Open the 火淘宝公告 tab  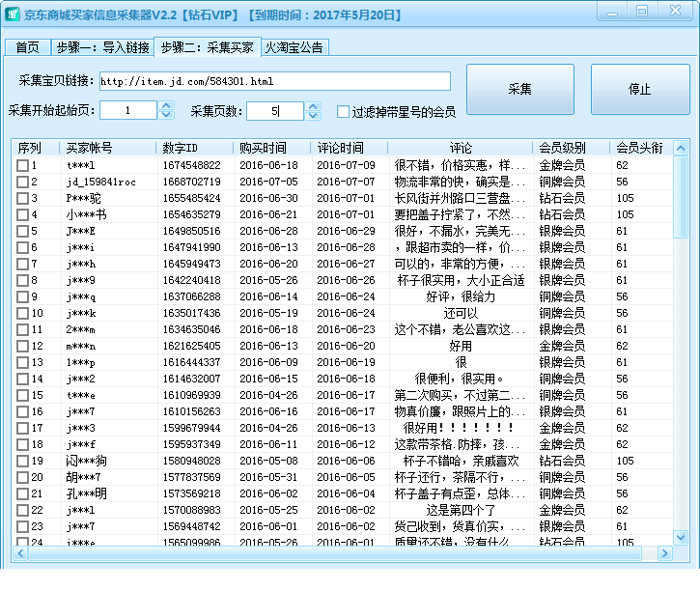pos(294,47)
